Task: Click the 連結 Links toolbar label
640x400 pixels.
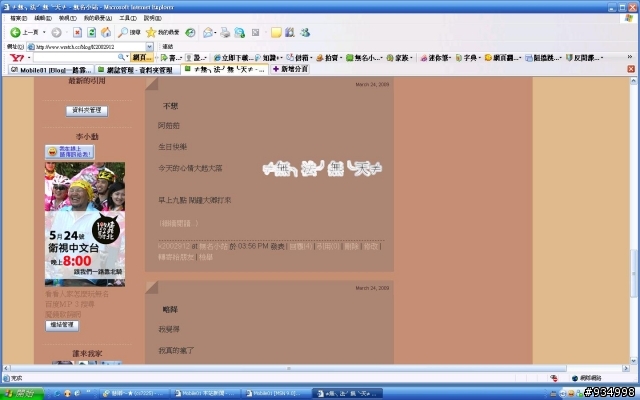Action: 167,47
